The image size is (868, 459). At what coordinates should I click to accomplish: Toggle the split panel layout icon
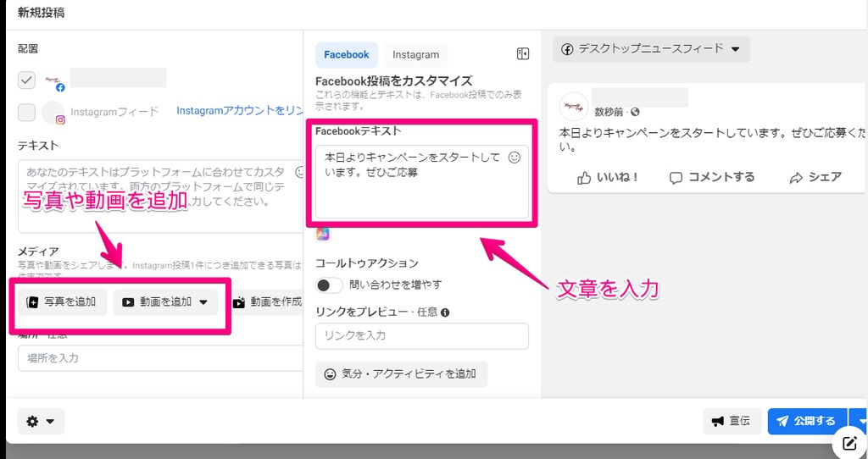[522, 53]
